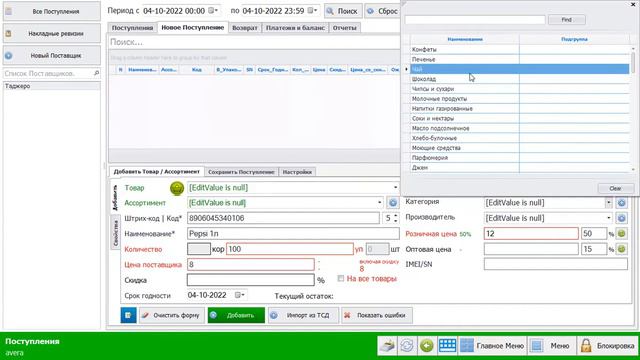Switch to Поступления tab
Image resolution: width=640 pixels, height=360 pixels.
pos(132,28)
